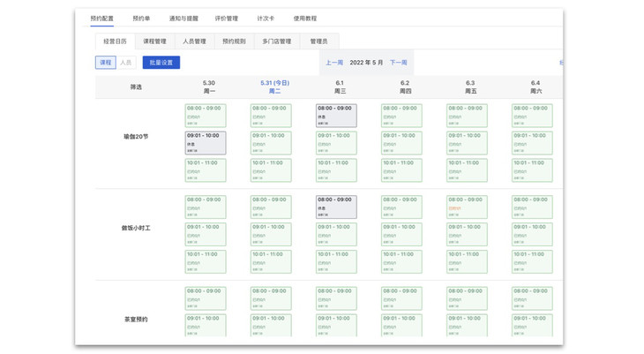This screenshot has height=354, width=644.
Task: Go to next week via 下一周
Action: pos(399,63)
